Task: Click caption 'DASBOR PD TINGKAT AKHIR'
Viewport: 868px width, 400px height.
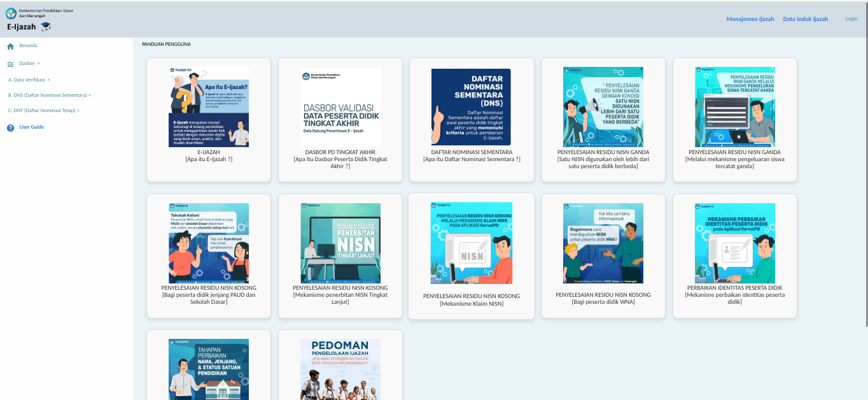Action: [x=340, y=152]
